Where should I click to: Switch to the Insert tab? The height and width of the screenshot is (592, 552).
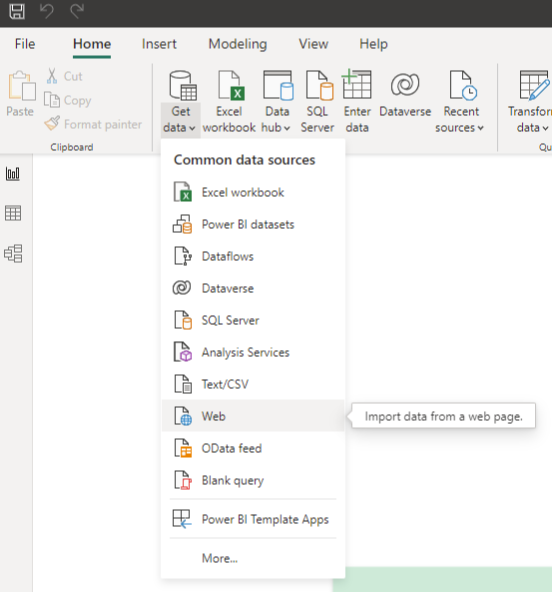(x=159, y=44)
